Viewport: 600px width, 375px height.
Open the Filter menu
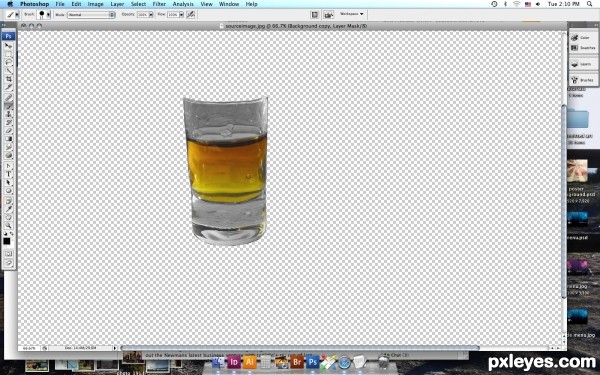click(159, 4)
